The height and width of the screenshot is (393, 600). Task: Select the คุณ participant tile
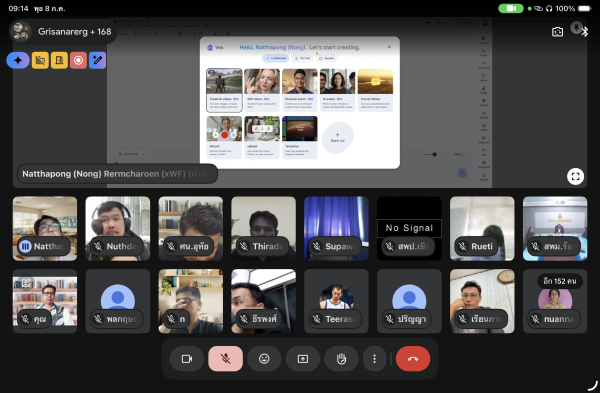pyautogui.click(x=45, y=301)
